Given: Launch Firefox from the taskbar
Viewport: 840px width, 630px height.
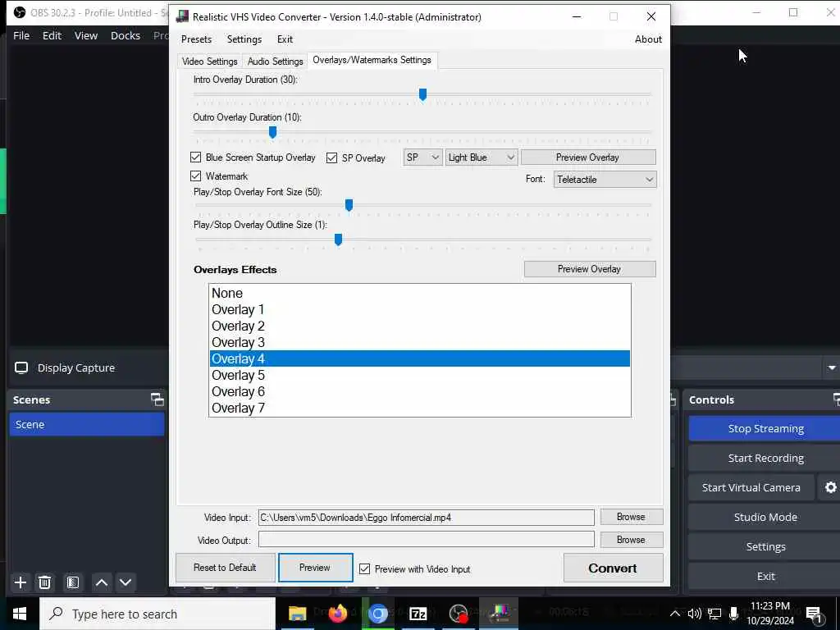Looking at the screenshot, I should pyautogui.click(x=337, y=614).
